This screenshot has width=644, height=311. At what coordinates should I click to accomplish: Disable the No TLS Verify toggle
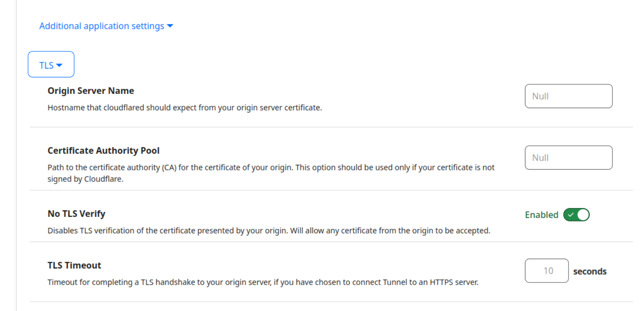point(576,215)
